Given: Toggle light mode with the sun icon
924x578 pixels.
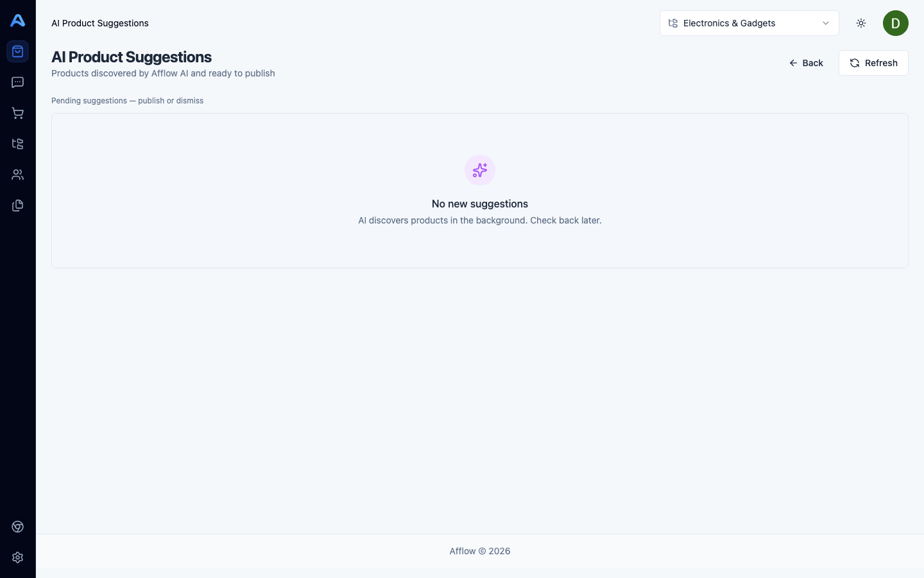Looking at the screenshot, I should click(861, 23).
